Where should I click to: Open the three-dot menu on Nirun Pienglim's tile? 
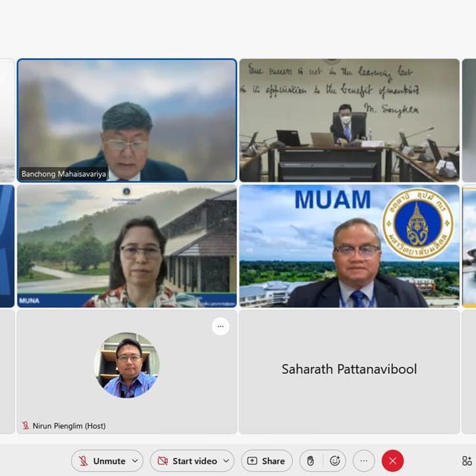[221, 327]
